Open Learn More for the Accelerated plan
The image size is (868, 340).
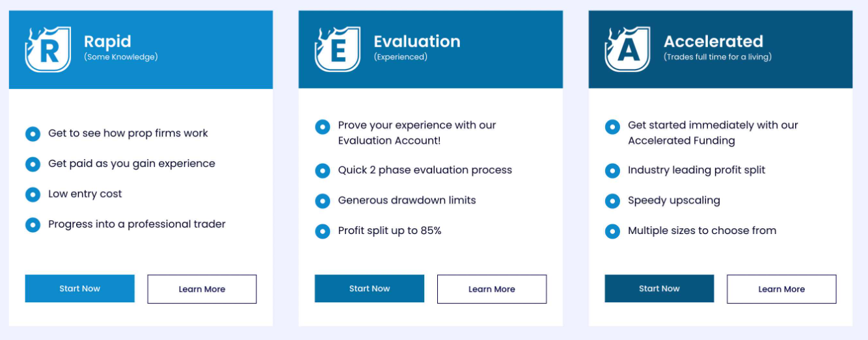coord(781,289)
